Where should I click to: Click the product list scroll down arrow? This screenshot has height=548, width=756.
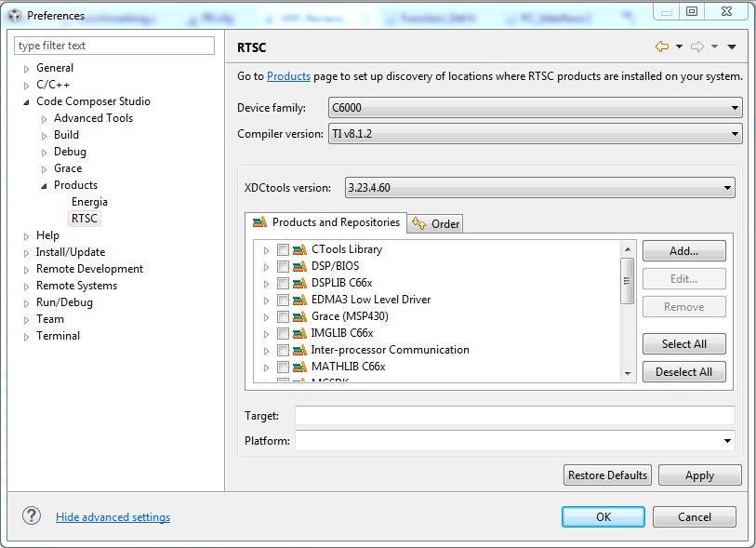[x=628, y=373]
